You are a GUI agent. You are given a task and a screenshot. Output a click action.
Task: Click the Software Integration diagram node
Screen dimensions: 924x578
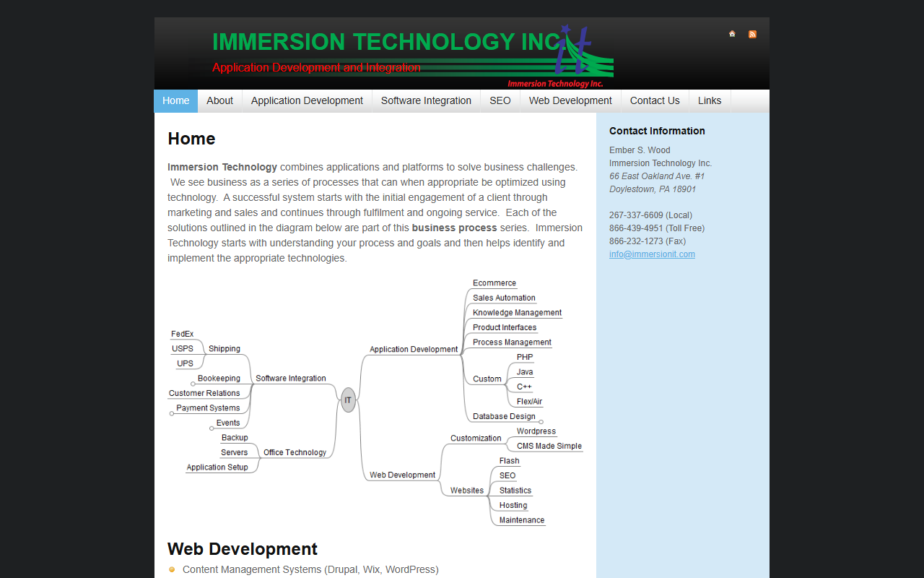click(x=291, y=378)
